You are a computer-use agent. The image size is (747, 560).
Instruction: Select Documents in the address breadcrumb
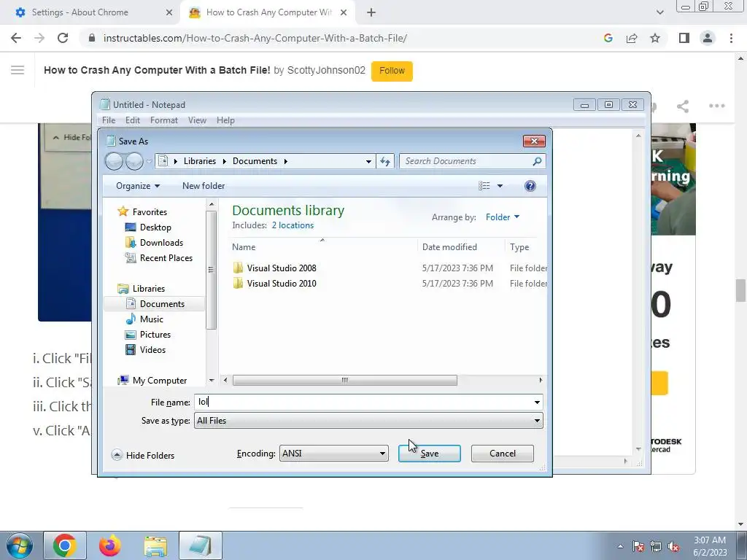pyautogui.click(x=255, y=161)
